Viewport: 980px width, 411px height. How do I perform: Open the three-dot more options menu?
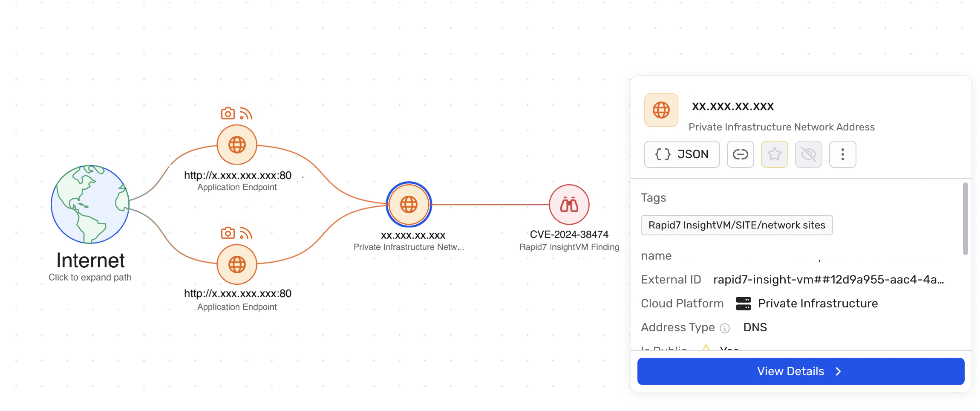point(842,154)
